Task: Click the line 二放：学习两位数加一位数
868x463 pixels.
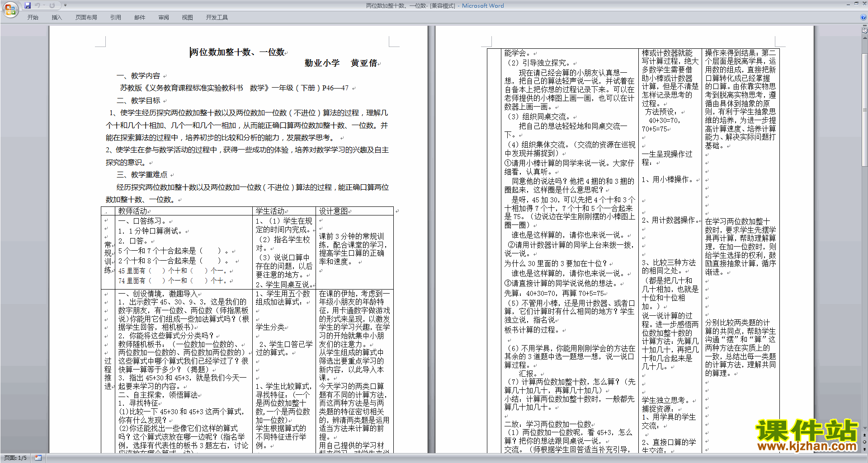Action: [548, 425]
